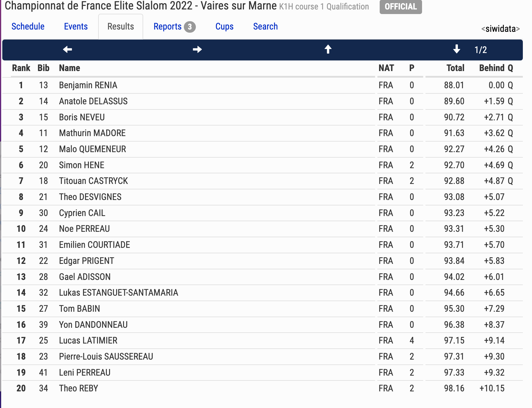Select Edgar PRIGENT row
This screenshot has width=532, height=408.
point(263,261)
